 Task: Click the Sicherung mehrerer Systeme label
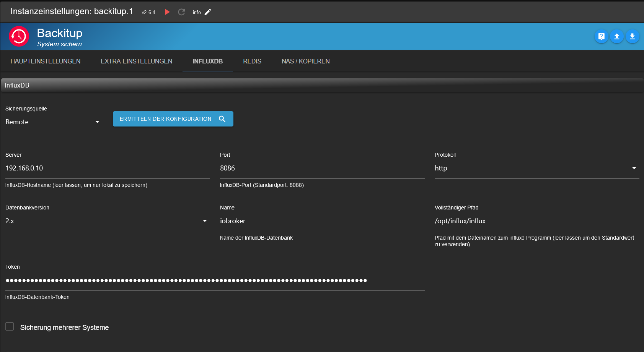(64, 328)
